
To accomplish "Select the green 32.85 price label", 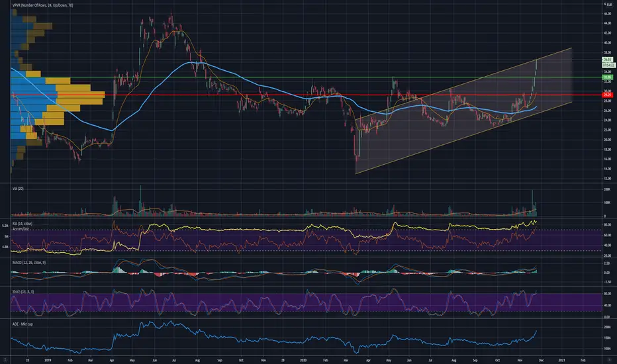I will click(x=608, y=77).
